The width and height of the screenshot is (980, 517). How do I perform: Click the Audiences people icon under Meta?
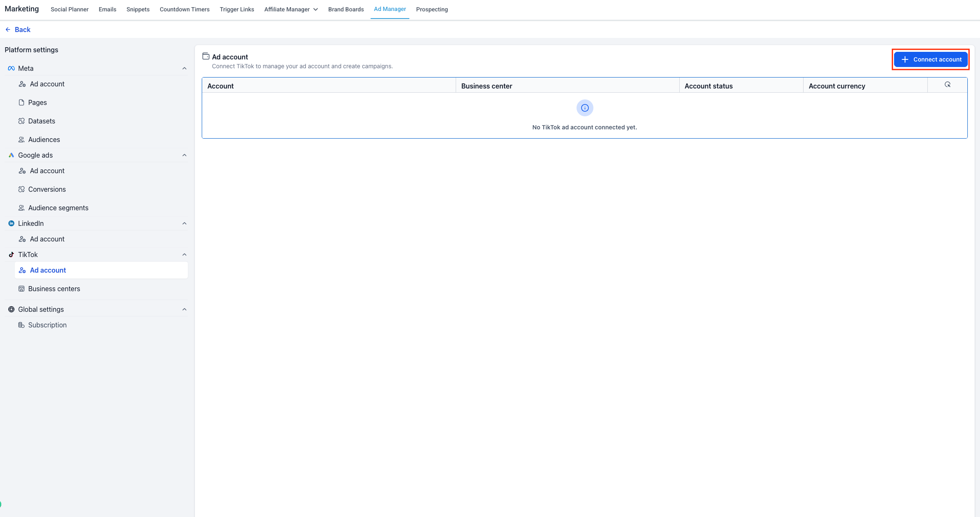pos(21,139)
